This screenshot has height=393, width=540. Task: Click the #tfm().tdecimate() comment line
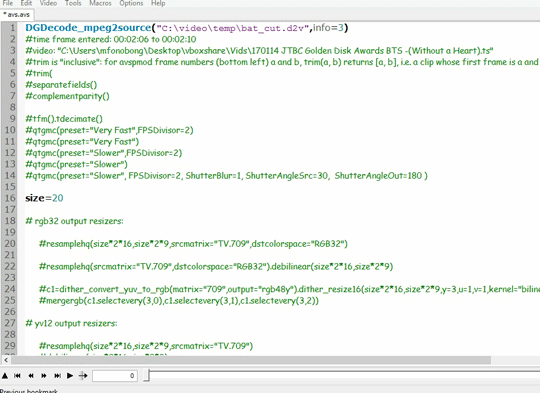[64, 119]
